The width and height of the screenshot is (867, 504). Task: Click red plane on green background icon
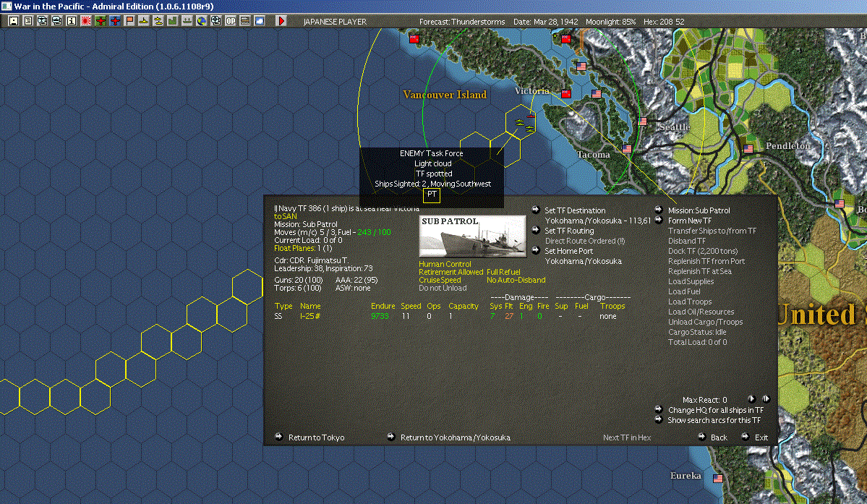pos(101,21)
